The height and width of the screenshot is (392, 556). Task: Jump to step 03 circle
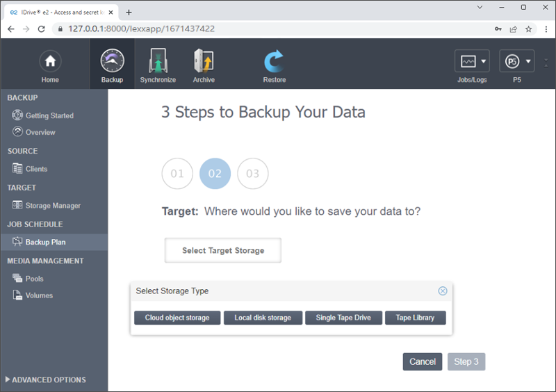(x=253, y=174)
